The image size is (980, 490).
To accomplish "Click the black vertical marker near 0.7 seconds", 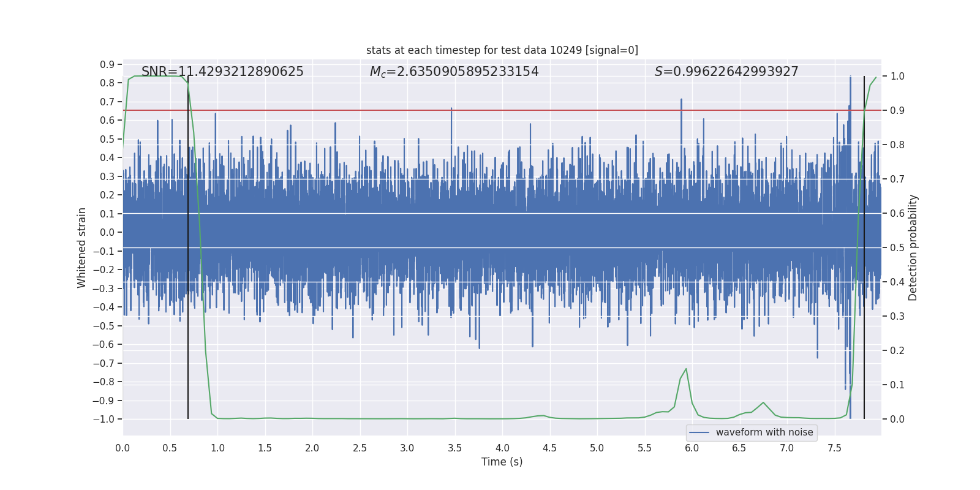I will 188,367.
